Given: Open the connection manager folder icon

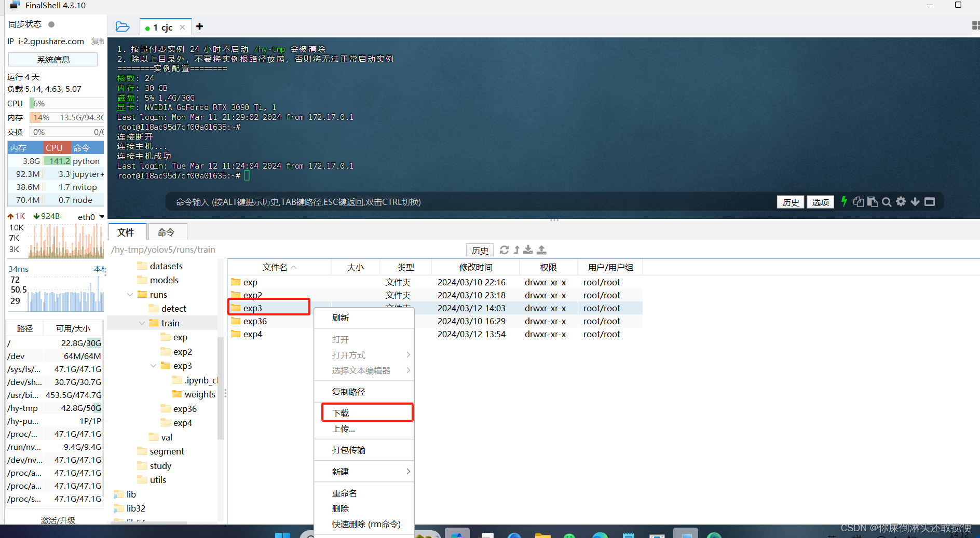Looking at the screenshot, I should pyautogui.click(x=122, y=26).
